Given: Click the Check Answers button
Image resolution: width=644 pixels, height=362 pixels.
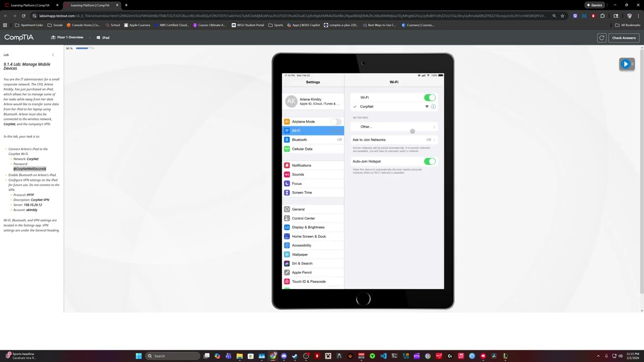Looking at the screenshot, I should (x=624, y=38).
